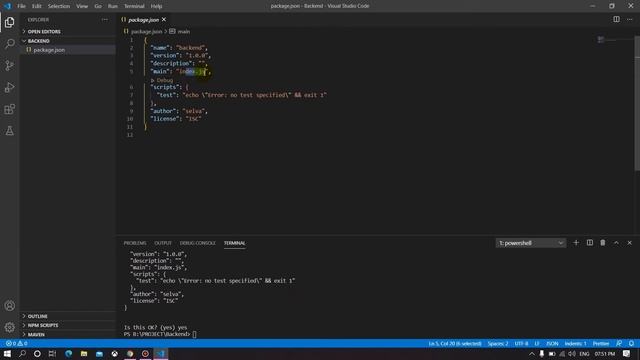This screenshot has height=360, width=640.
Task: Select the package.json editor tab
Action: tap(144, 20)
